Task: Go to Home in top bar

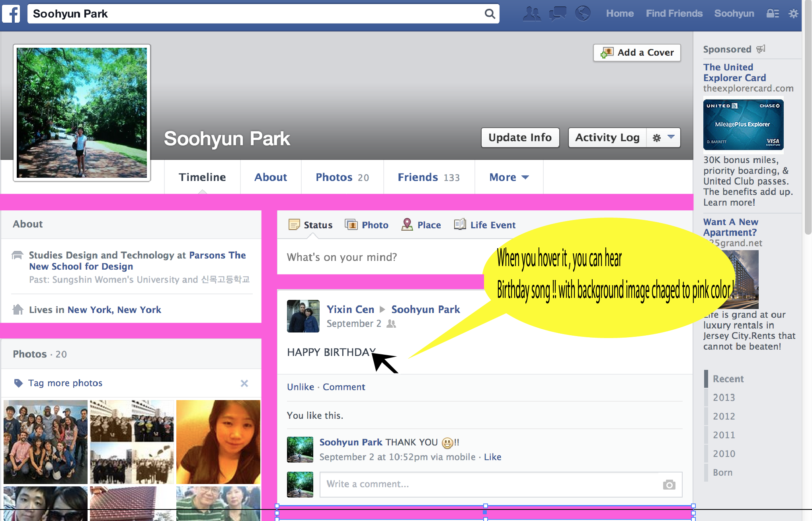Action: pyautogui.click(x=620, y=14)
